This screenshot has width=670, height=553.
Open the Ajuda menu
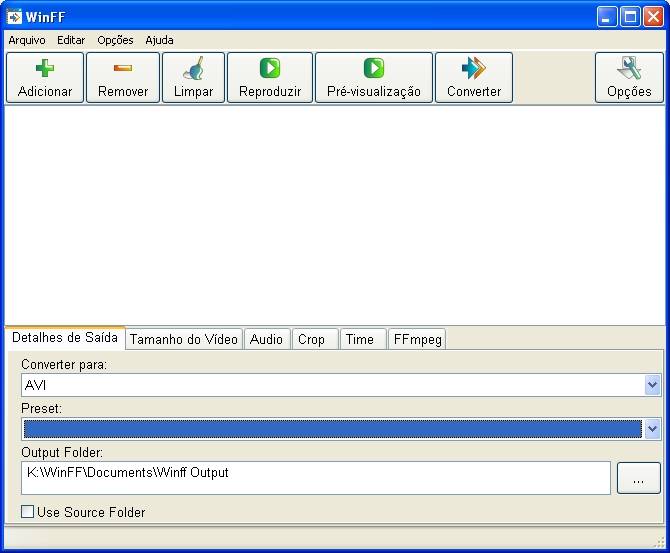tap(159, 40)
